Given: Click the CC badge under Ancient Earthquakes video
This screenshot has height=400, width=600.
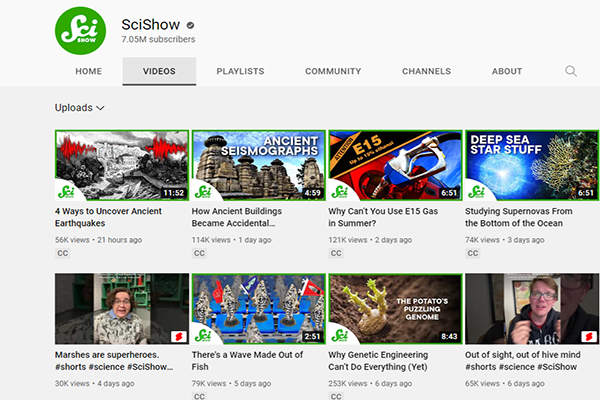Looking at the screenshot, I should click(62, 254).
